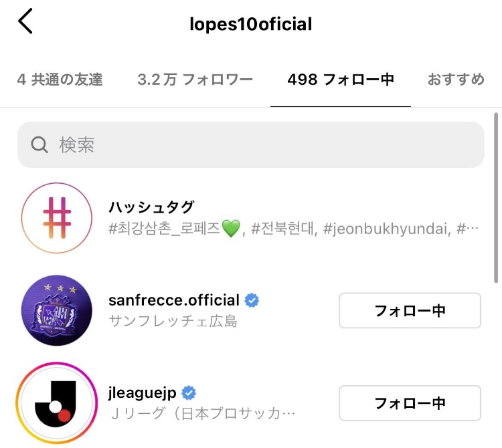This screenshot has width=502, height=448.
Task: Select the 498 フォロー中 tab
Action: [341, 80]
